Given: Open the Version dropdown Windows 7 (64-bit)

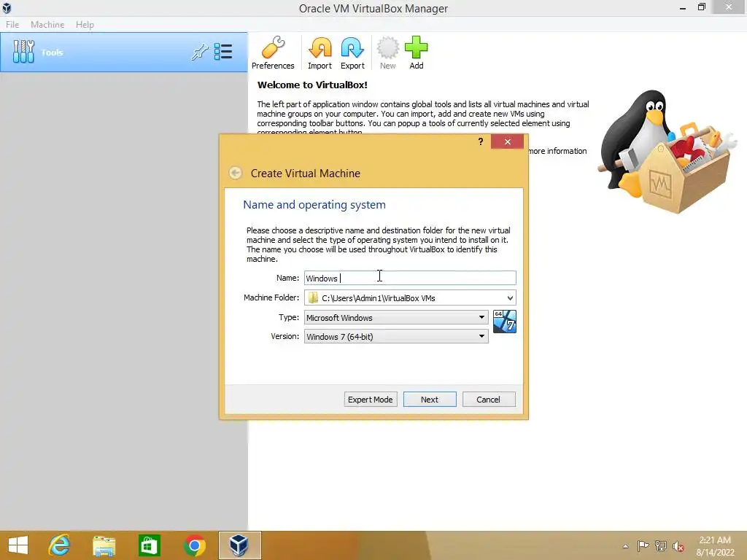Looking at the screenshot, I should (396, 337).
